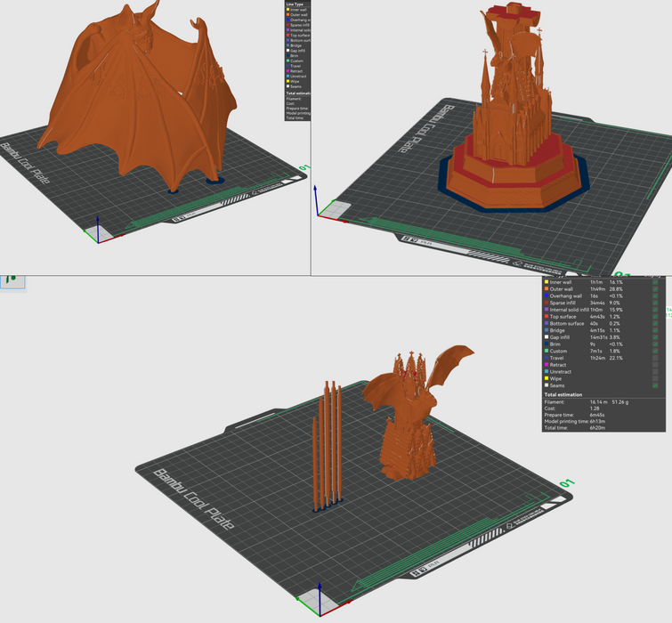Click the white Gap infill swatch in top legend

click(287, 50)
